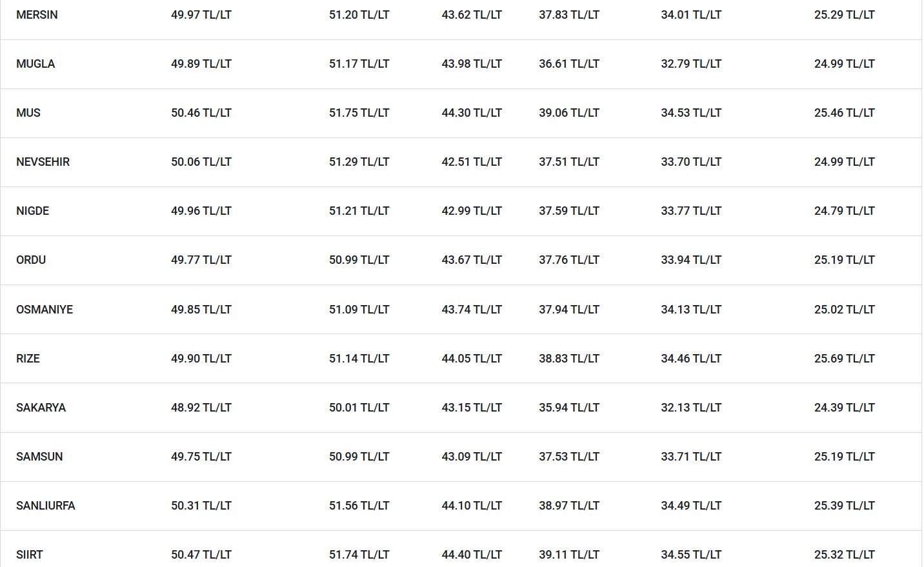924x567 pixels.
Task: Select the SAKARYA row label
Action: pos(41,408)
